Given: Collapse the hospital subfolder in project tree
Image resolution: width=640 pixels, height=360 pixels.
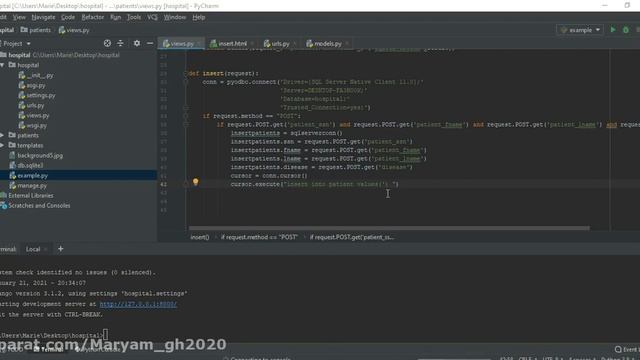Looking at the screenshot, I should pos(2,65).
